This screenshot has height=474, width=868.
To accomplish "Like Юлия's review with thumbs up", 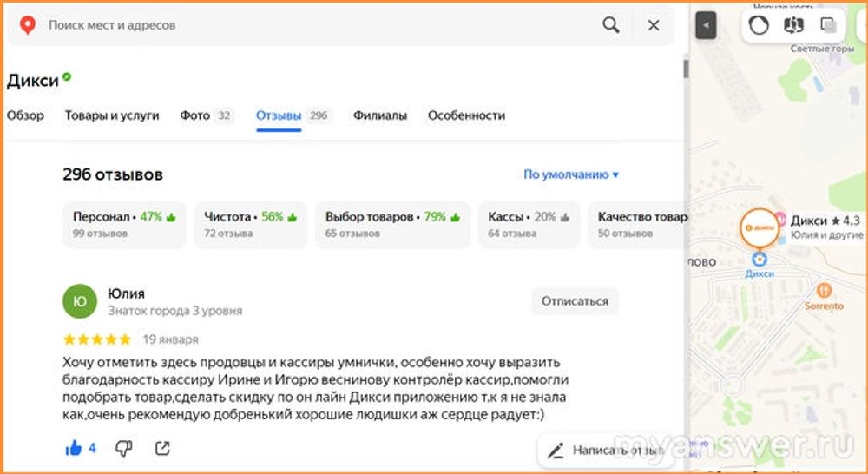I will click(x=74, y=448).
